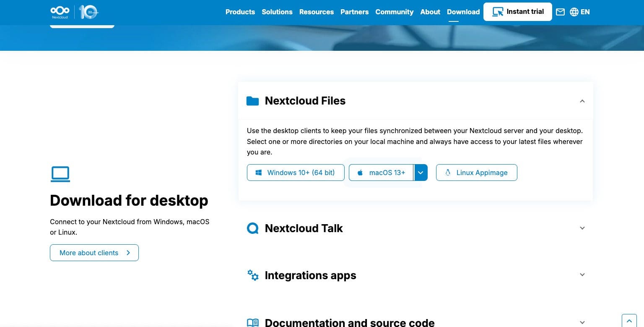Click the laptop icon above Download for desktop
644x327 pixels.
click(x=60, y=174)
